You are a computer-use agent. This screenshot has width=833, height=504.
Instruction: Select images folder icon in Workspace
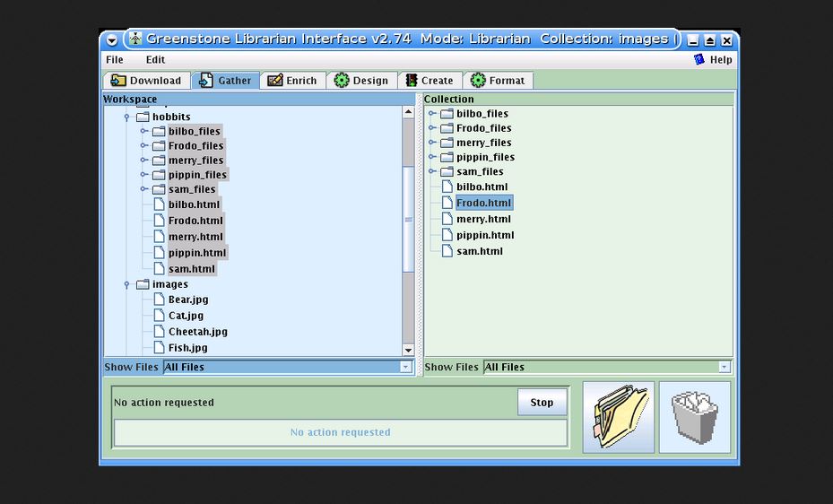coord(143,284)
